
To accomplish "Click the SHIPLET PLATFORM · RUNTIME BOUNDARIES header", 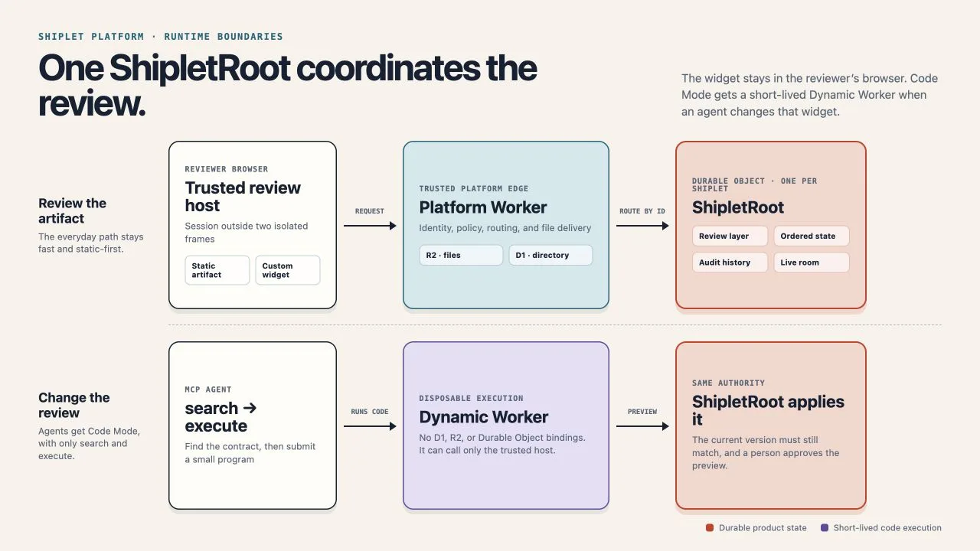I will click(161, 37).
